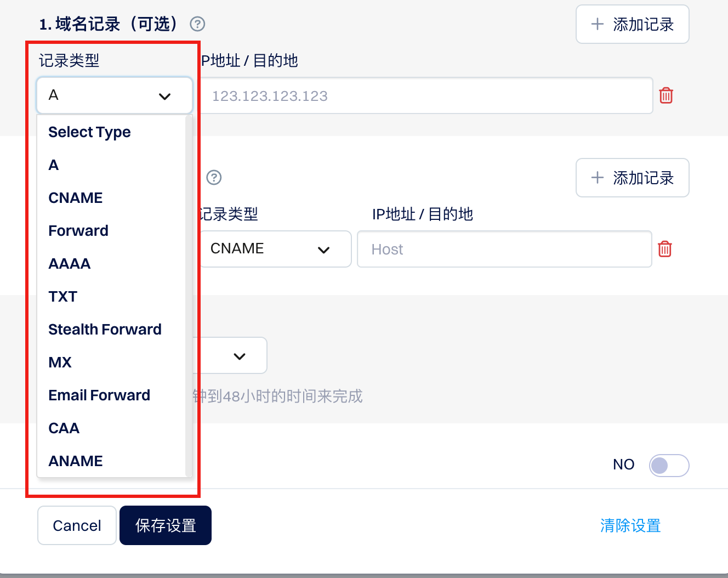Screen dimensions: 728x578
Task: Click the help icon beside 域名记录 heading
Action: pos(197,24)
